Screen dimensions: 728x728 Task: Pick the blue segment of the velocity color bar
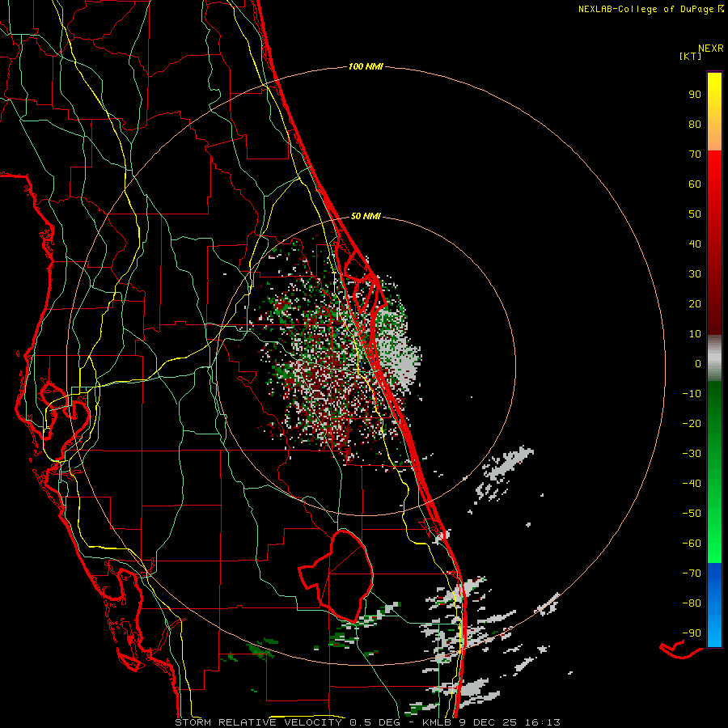tap(714, 605)
